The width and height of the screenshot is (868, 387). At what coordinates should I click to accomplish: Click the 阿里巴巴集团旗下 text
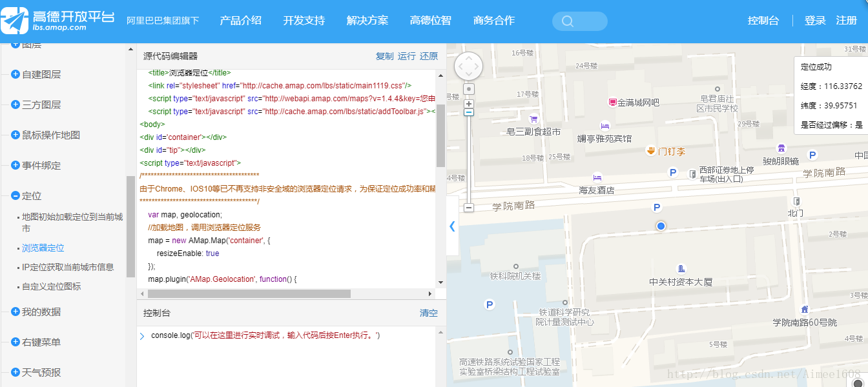click(x=163, y=21)
